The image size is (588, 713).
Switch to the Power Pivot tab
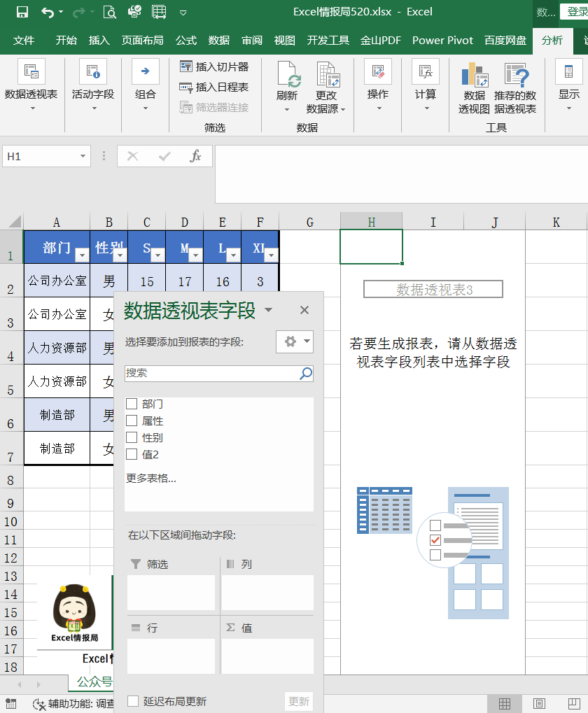(x=442, y=41)
